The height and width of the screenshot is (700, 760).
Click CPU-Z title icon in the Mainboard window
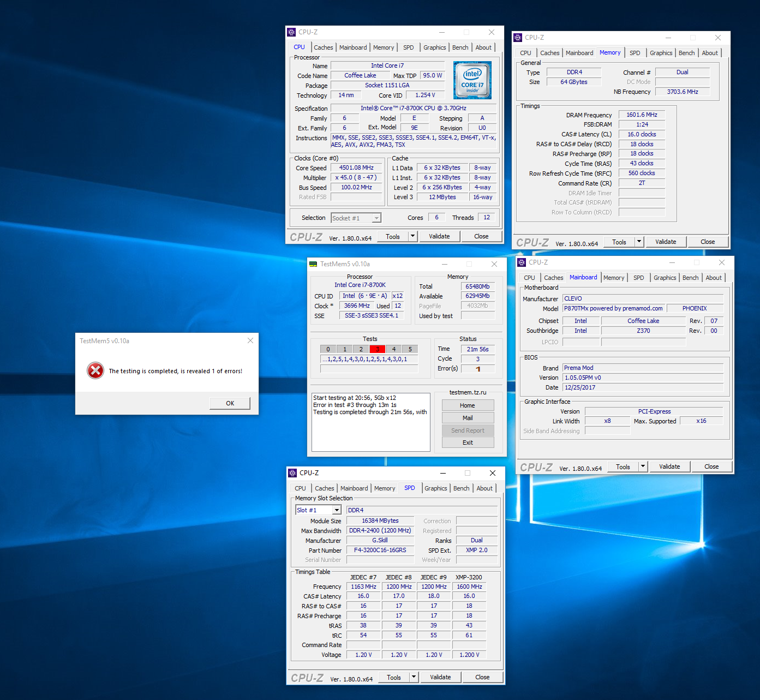tap(522, 262)
